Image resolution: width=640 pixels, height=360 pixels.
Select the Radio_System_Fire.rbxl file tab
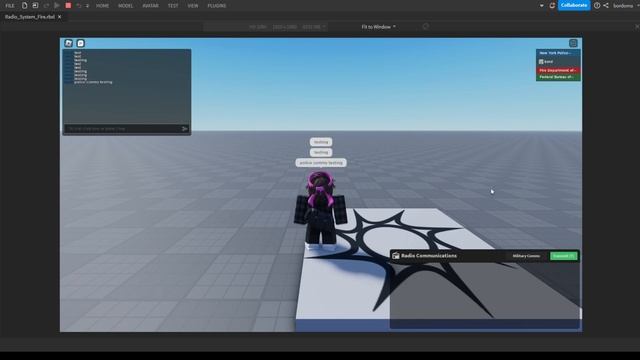30,17
